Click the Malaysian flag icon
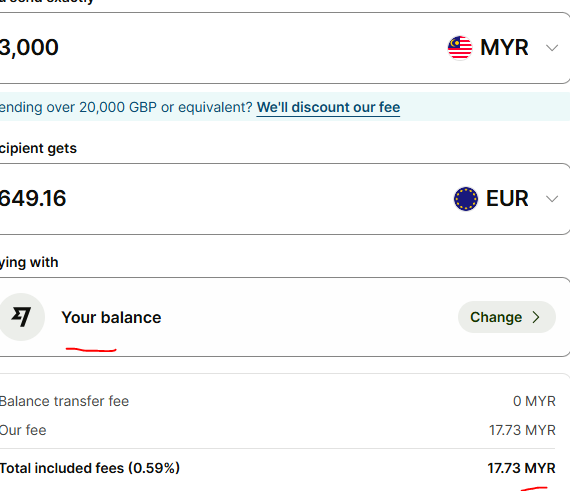 (460, 48)
